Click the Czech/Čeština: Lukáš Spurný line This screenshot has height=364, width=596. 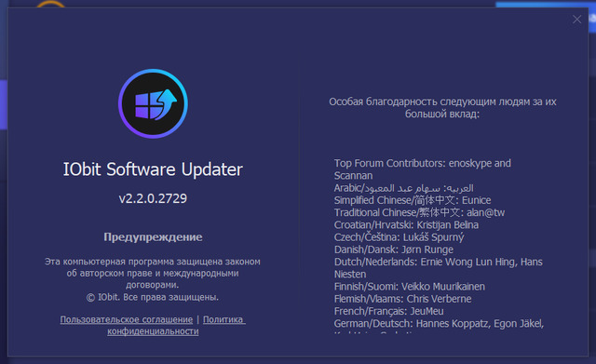[x=399, y=237]
